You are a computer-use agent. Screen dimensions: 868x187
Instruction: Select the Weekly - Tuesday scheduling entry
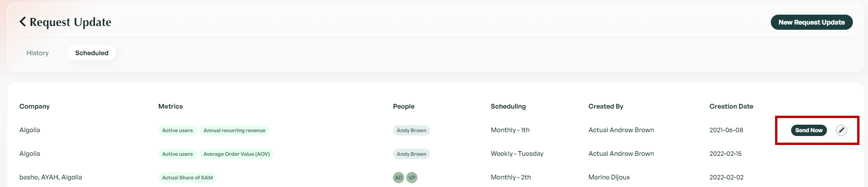coord(517,153)
